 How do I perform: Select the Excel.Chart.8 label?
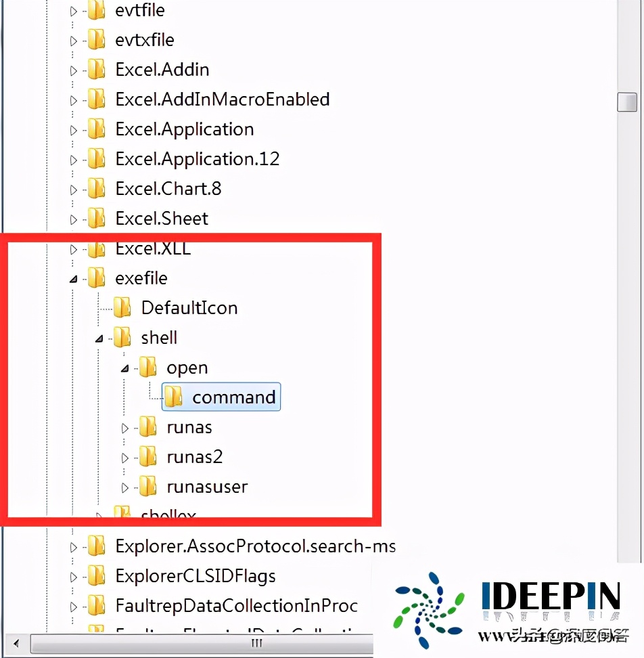pyautogui.click(x=168, y=189)
